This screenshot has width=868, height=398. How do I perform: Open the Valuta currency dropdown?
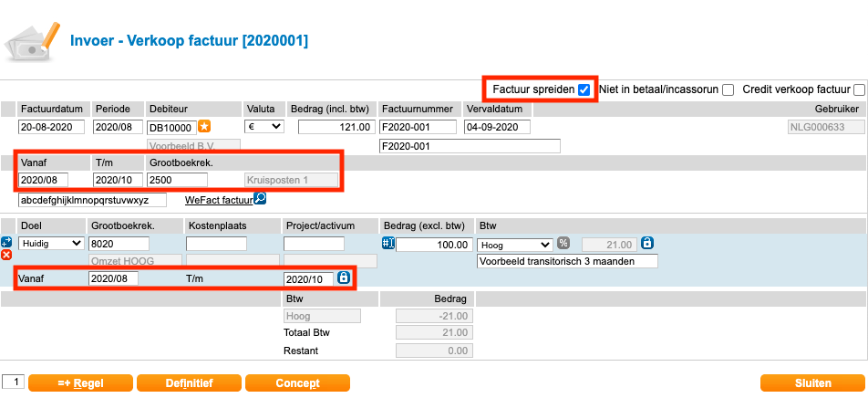264,127
